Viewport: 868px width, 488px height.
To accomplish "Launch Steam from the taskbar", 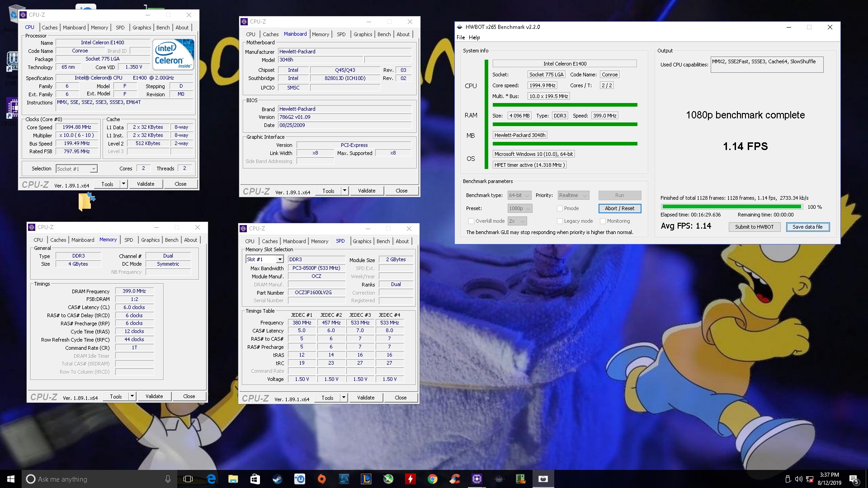I will pos(277,479).
